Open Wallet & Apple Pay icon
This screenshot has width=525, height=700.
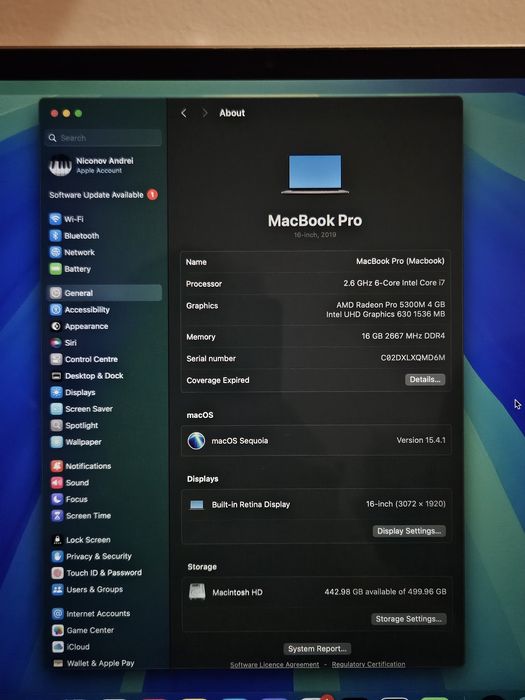click(58, 663)
